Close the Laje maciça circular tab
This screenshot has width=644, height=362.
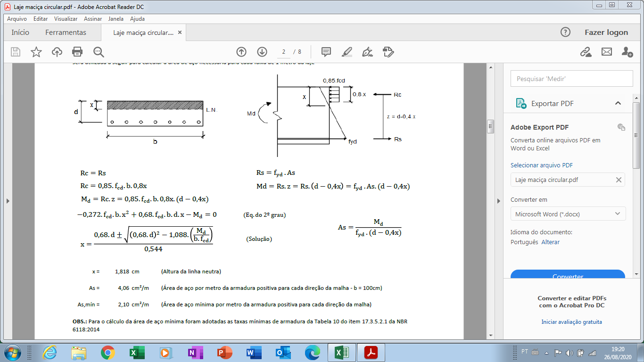pyautogui.click(x=179, y=33)
